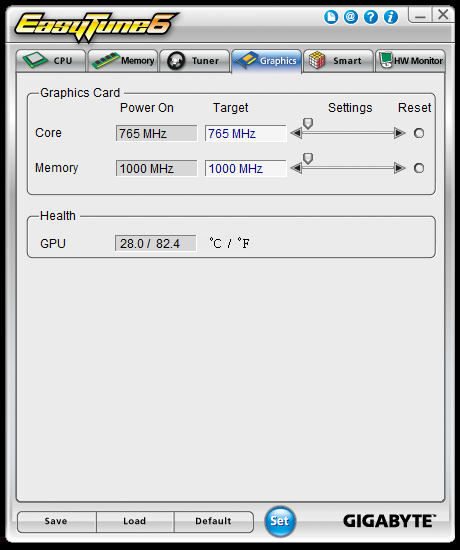The width and height of the screenshot is (460, 550).
Task: Click the Memory clock slider handle
Action: (x=308, y=159)
